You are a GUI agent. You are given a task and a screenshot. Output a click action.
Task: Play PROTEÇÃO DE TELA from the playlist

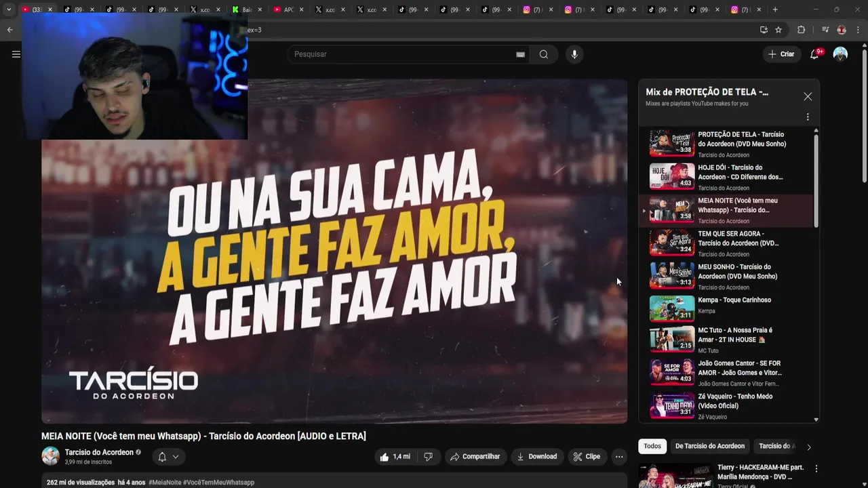[x=726, y=144]
